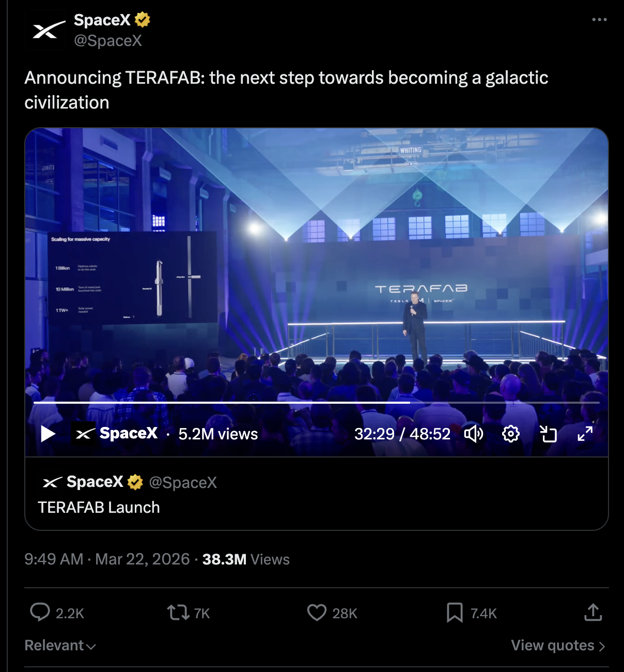Bookmark this post
This screenshot has height=672, width=624.
(455, 613)
